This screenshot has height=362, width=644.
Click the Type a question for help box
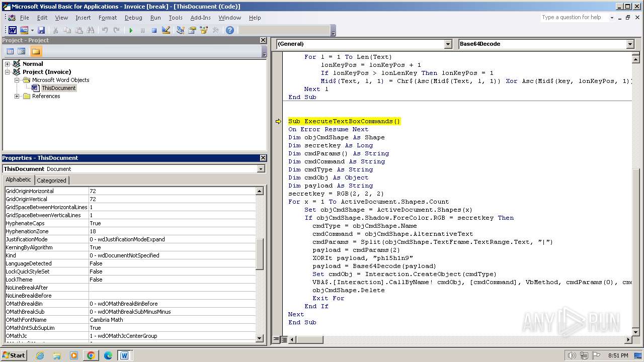[574, 17]
